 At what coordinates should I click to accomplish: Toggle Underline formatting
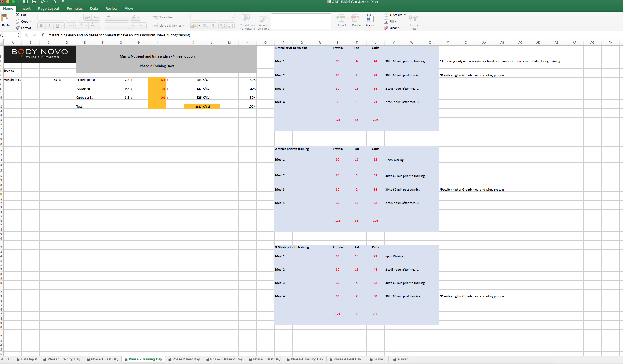coord(58,26)
